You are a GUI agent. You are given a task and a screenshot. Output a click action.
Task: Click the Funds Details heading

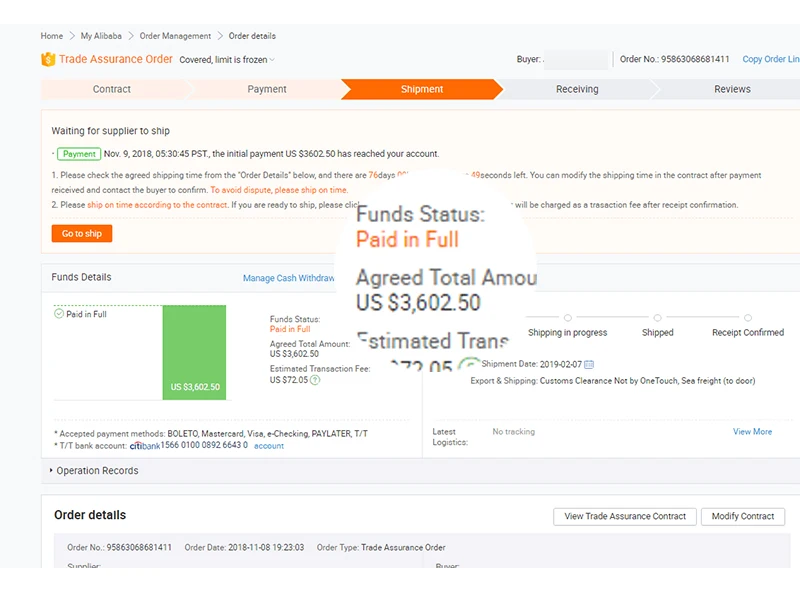tap(81, 277)
